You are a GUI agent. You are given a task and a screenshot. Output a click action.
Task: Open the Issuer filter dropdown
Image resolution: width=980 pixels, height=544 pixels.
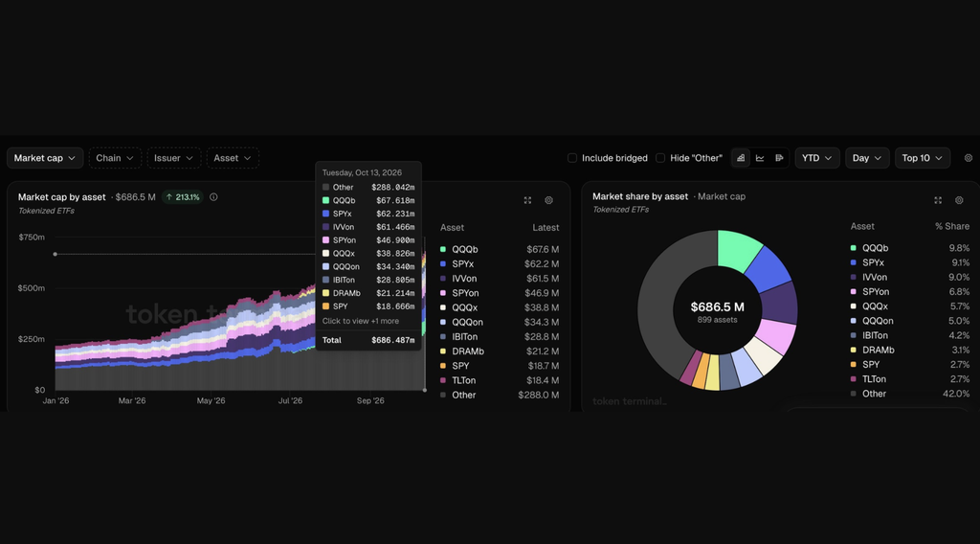pos(174,158)
